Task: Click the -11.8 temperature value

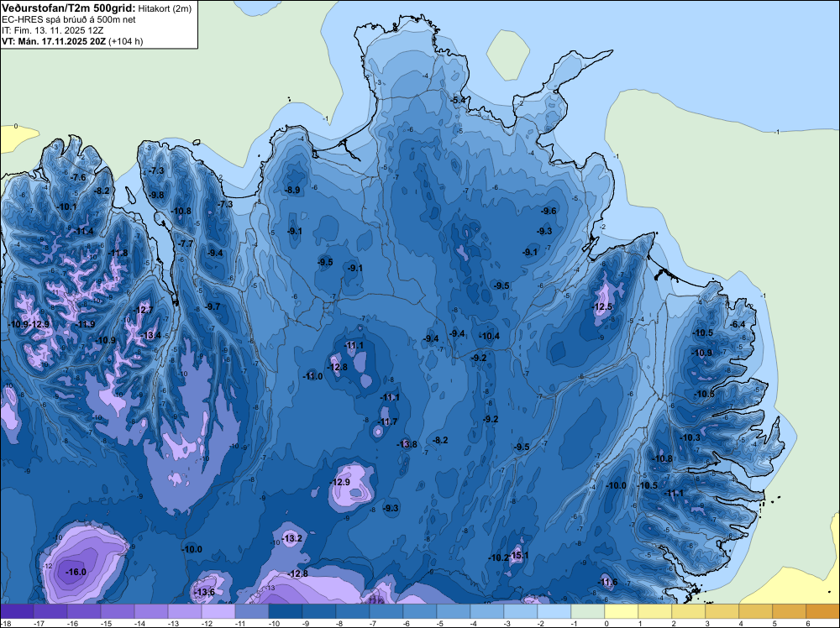Action: (118, 254)
